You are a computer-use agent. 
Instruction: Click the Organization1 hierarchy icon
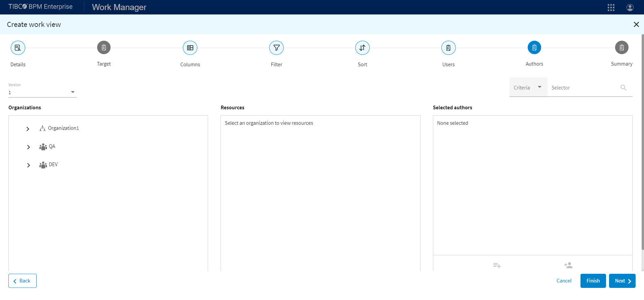[42, 128]
